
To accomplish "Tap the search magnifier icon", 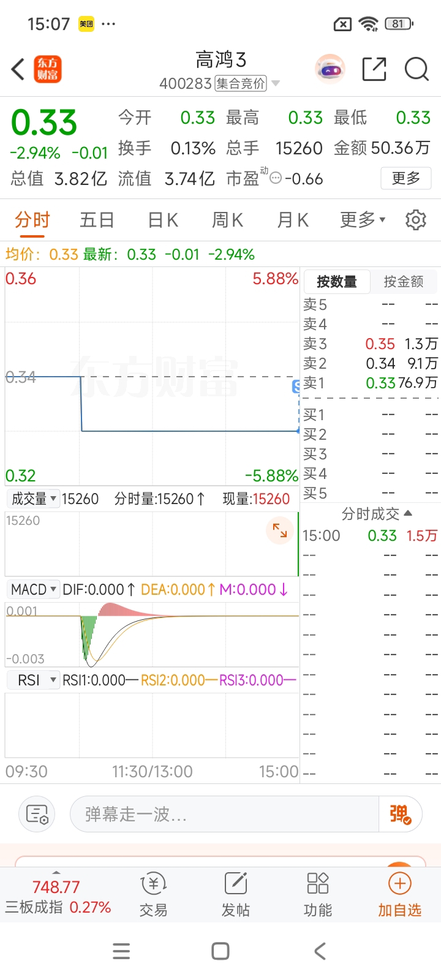I will pyautogui.click(x=417, y=69).
